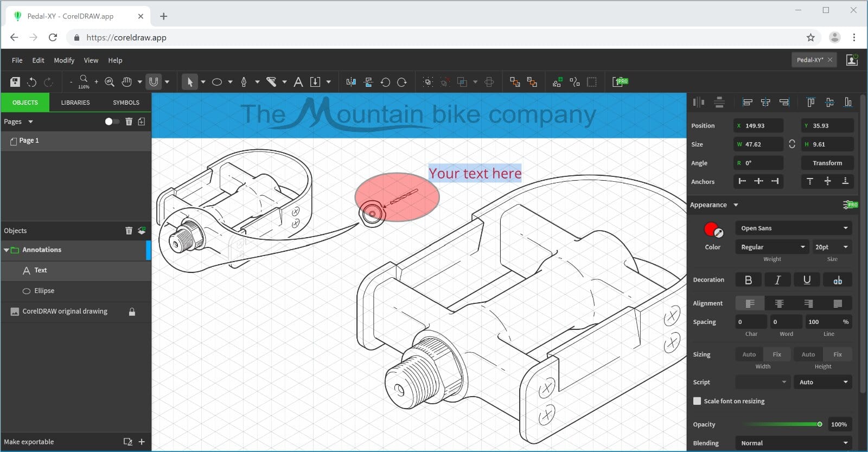Select the Pan hand tool

(126, 82)
